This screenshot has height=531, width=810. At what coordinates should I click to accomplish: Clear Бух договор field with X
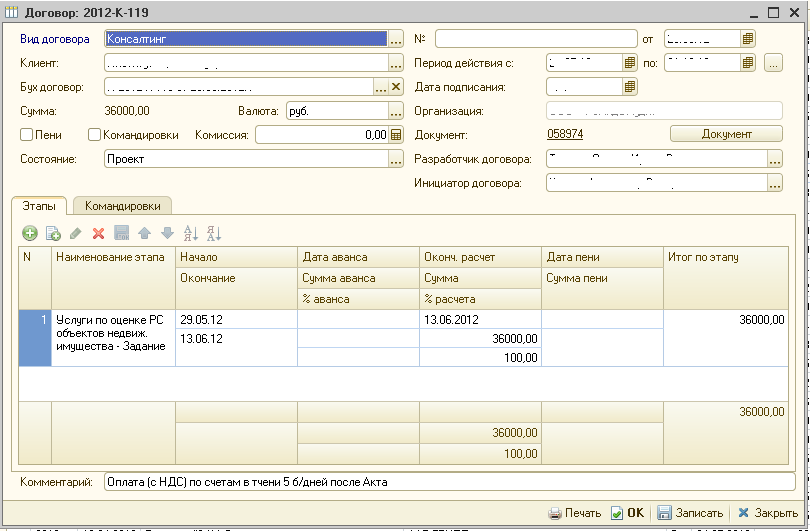click(x=396, y=87)
